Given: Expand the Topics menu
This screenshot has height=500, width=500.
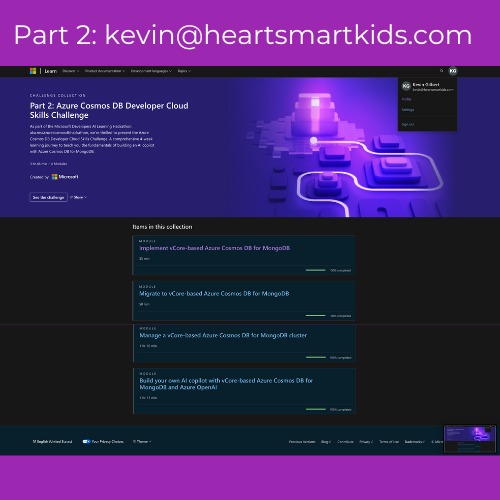Looking at the screenshot, I should pyautogui.click(x=184, y=71).
